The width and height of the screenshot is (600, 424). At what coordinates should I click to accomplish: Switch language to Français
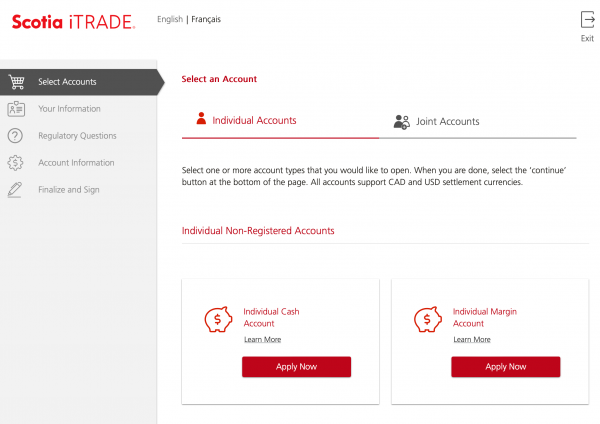point(206,19)
